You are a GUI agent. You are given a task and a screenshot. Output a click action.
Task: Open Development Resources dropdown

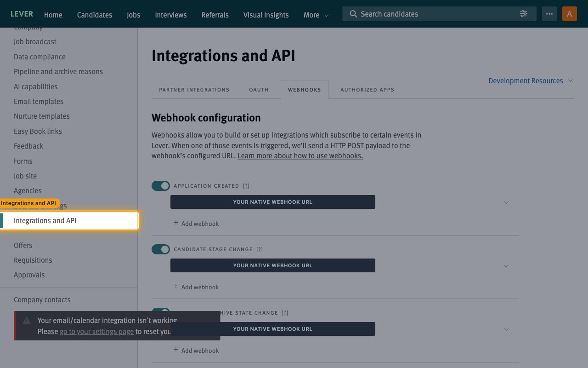[x=531, y=81]
